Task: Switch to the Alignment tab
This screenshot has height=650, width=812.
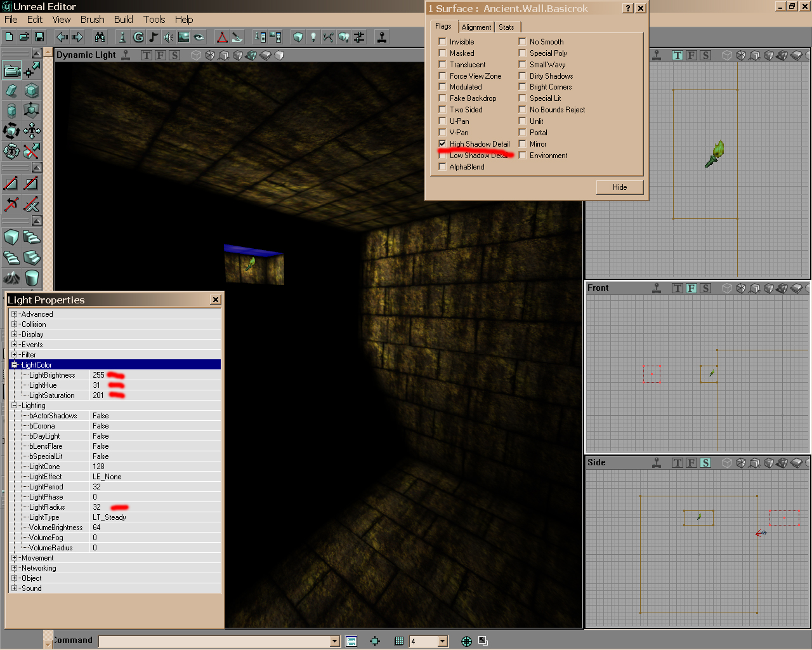Action: [x=476, y=27]
